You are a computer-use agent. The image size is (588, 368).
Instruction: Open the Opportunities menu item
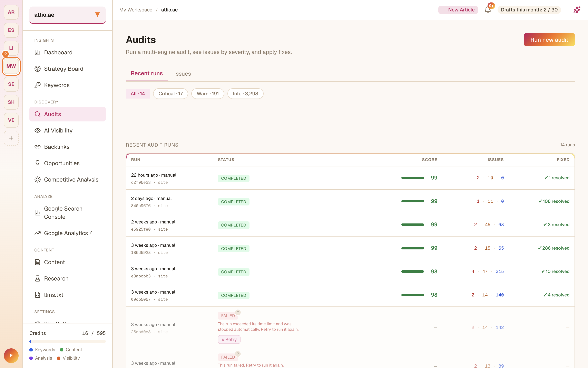[x=68, y=163]
